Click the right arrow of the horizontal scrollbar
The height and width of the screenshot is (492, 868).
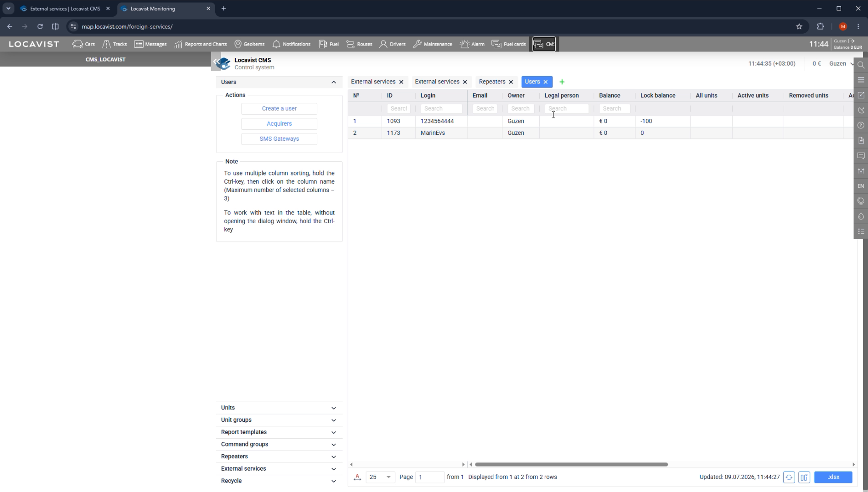tap(853, 465)
